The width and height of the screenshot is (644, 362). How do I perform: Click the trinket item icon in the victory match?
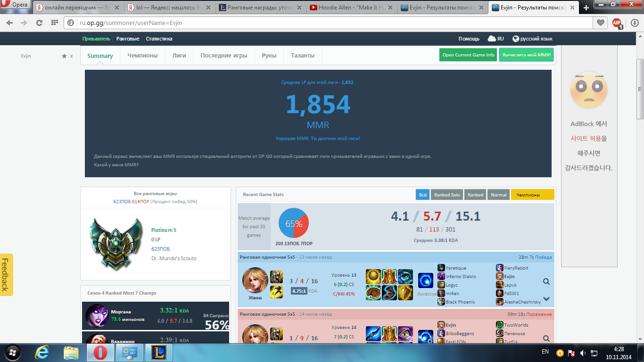(x=426, y=280)
